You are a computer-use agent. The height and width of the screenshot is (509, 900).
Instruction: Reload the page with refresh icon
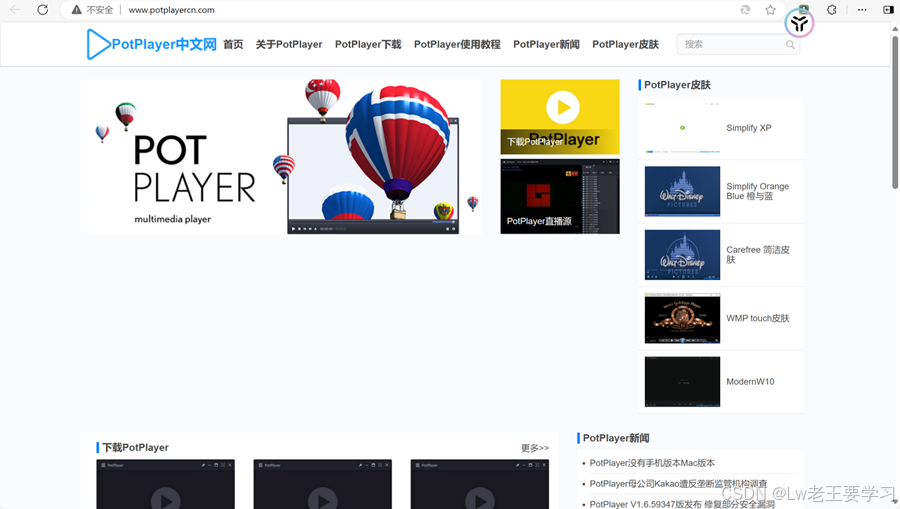[42, 10]
